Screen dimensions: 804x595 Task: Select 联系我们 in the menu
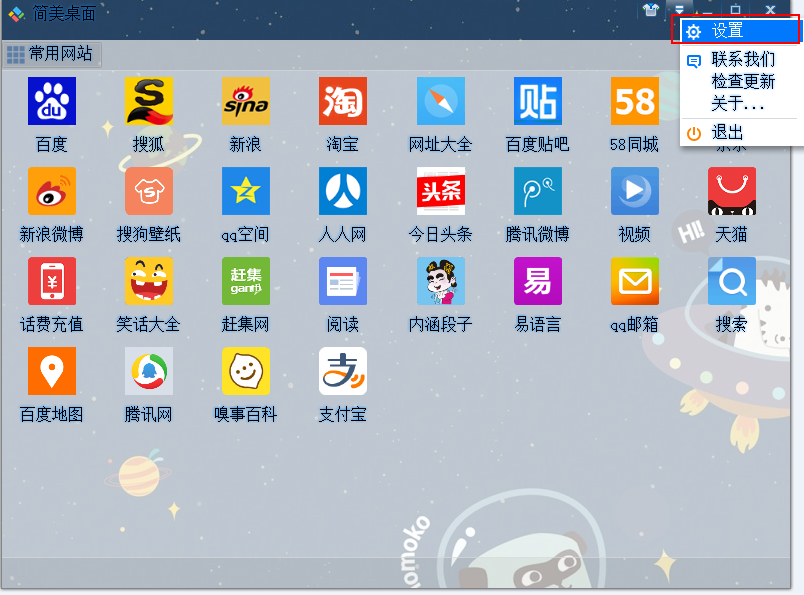742,60
